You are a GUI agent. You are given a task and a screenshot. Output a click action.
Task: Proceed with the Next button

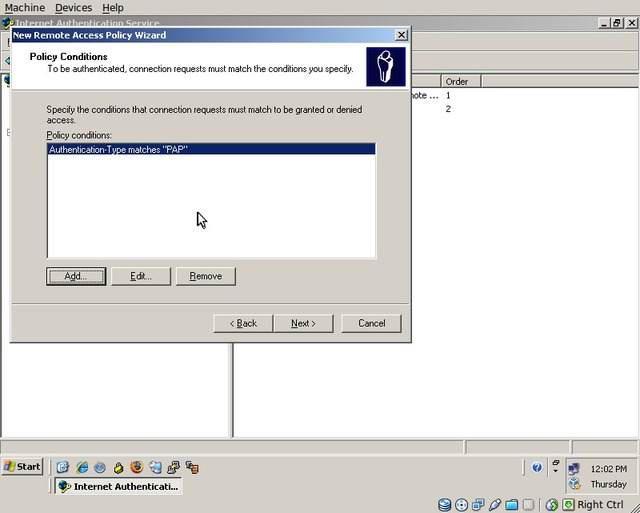(303, 323)
